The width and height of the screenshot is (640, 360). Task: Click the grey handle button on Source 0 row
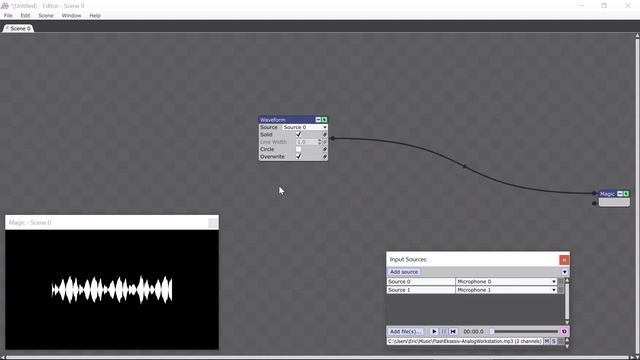(561, 282)
